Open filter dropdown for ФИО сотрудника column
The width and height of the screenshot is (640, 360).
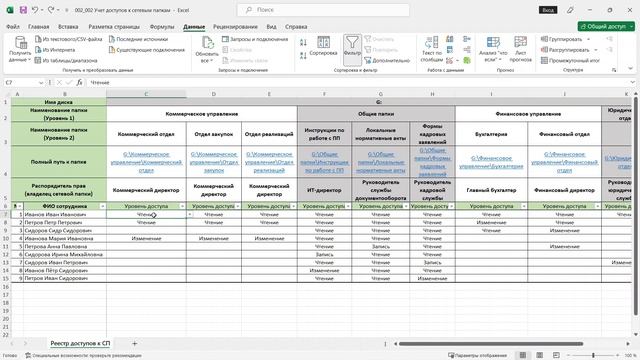pos(102,206)
